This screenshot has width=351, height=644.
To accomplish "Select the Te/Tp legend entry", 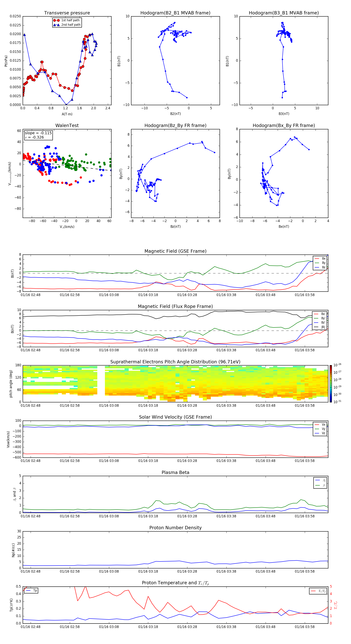I will coord(318,591).
